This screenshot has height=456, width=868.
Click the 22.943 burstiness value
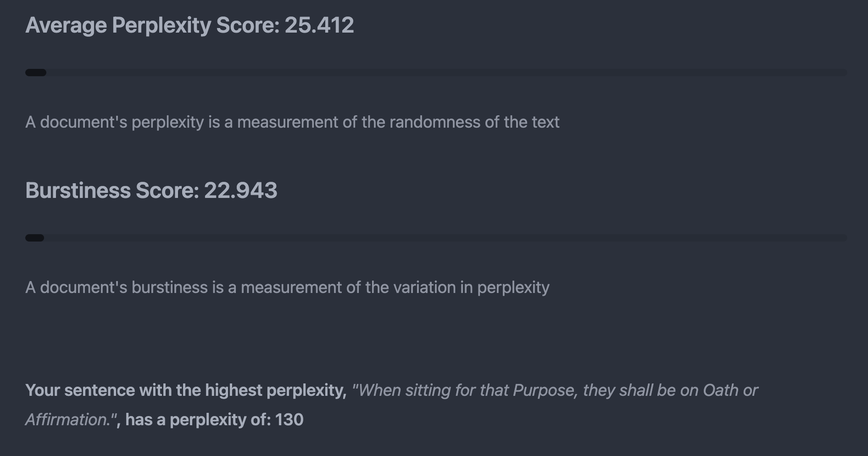[x=240, y=191]
